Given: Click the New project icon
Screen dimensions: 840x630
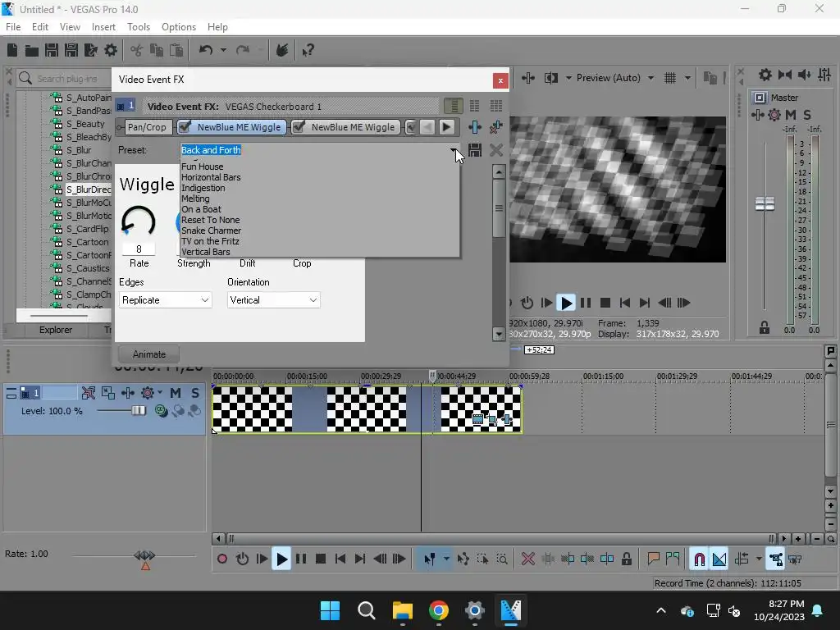Looking at the screenshot, I should pyautogui.click(x=12, y=50).
